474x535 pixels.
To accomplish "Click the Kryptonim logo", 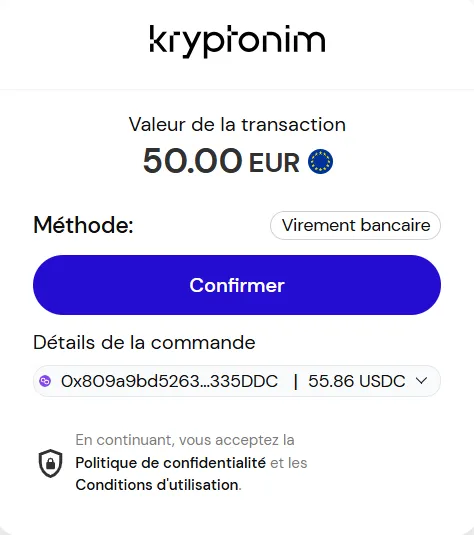I will tap(237, 41).
